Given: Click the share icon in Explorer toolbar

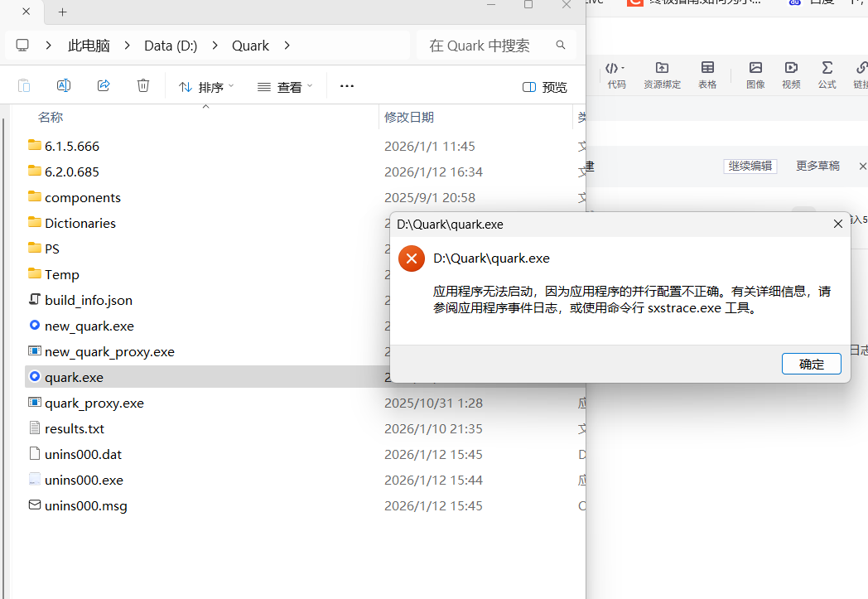Looking at the screenshot, I should (104, 86).
